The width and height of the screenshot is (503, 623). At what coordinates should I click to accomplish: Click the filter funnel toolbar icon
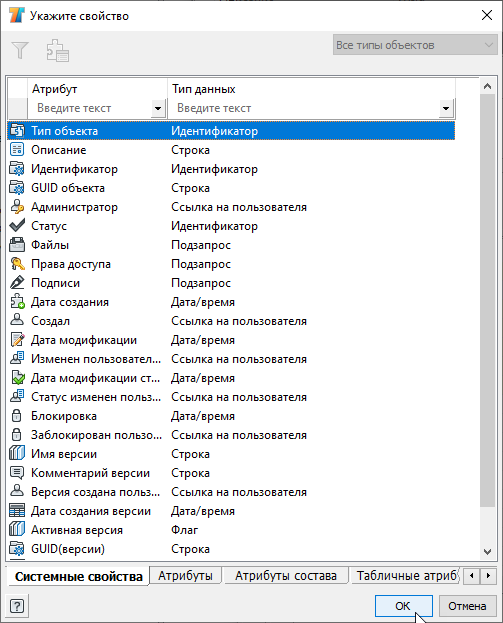pos(20,50)
